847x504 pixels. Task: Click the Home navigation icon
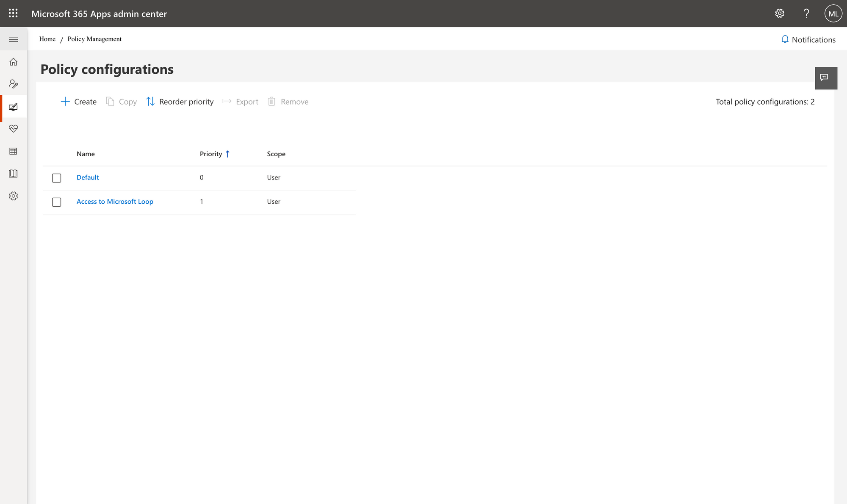(x=14, y=61)
